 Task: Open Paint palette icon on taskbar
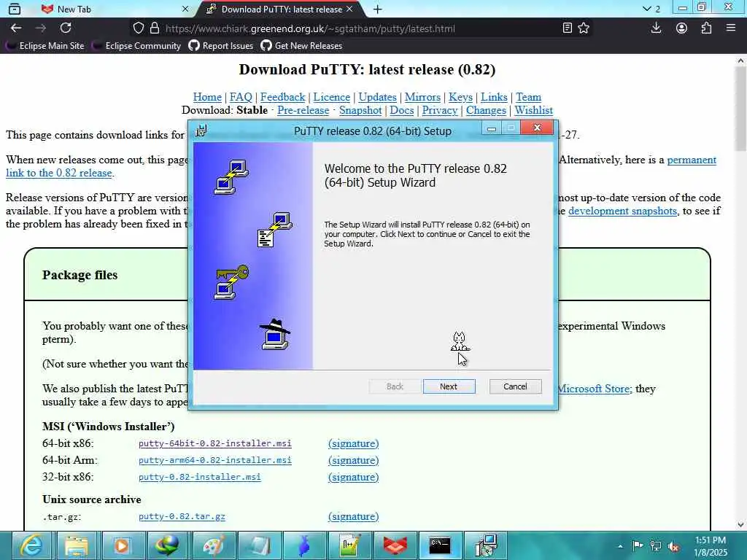tap(214, 545)
